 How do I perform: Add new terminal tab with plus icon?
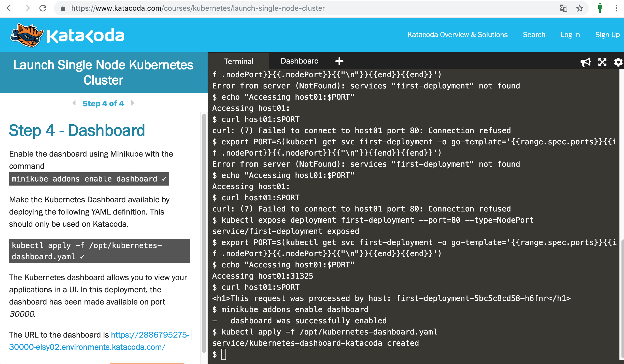339,61
